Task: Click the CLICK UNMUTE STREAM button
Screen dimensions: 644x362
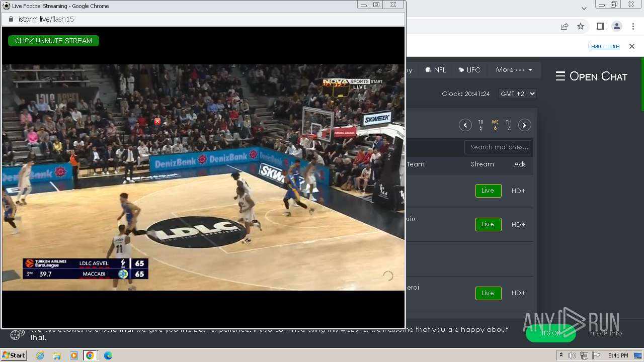Action: click(x=53, y=41)
